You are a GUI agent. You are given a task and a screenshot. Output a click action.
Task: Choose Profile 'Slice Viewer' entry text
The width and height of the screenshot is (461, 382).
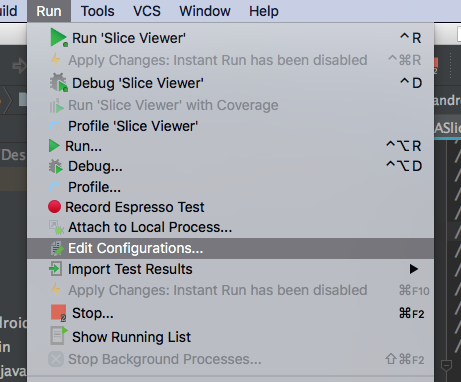click(133, 126)
